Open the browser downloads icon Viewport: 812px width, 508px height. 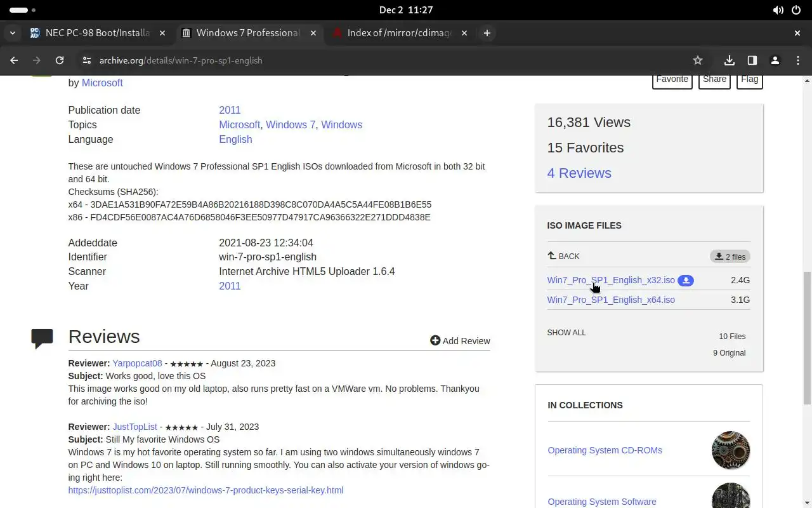pos(730,60)
